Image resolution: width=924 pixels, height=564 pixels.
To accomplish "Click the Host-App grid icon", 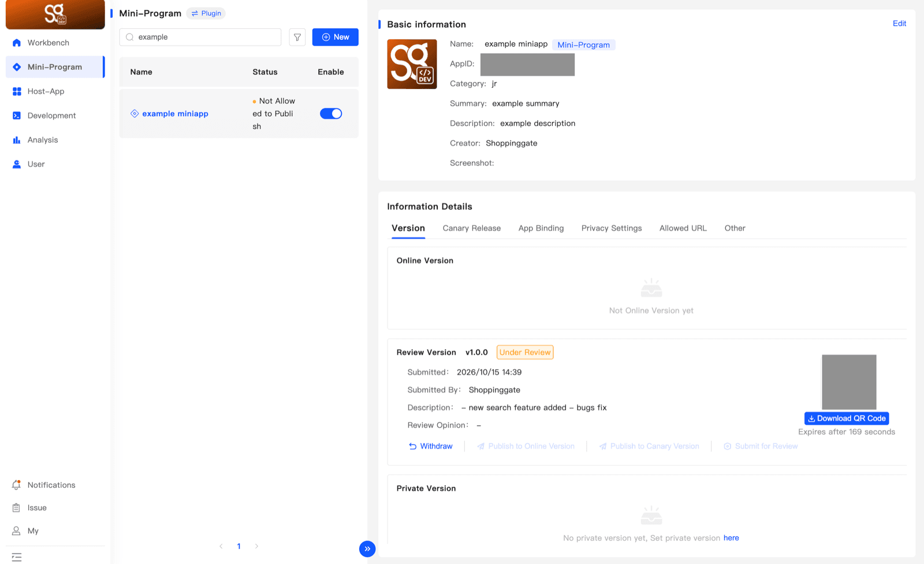I will click(x=17, y=91).
